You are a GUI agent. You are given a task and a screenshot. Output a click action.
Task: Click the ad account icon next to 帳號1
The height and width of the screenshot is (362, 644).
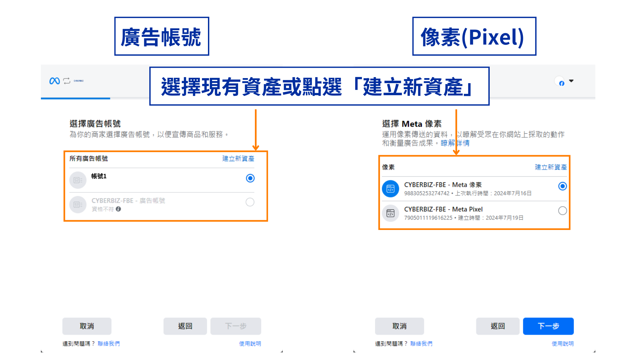(78, 180)
